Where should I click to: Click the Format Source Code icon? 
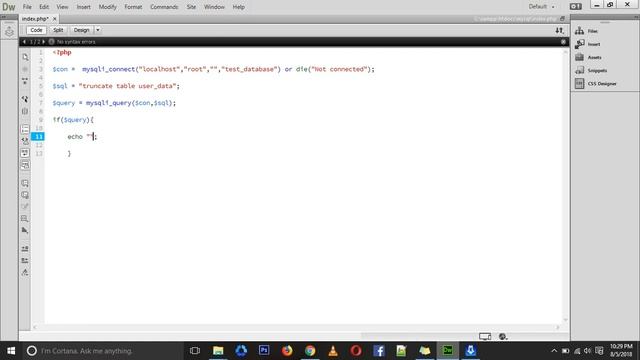(x=25, y=272)
